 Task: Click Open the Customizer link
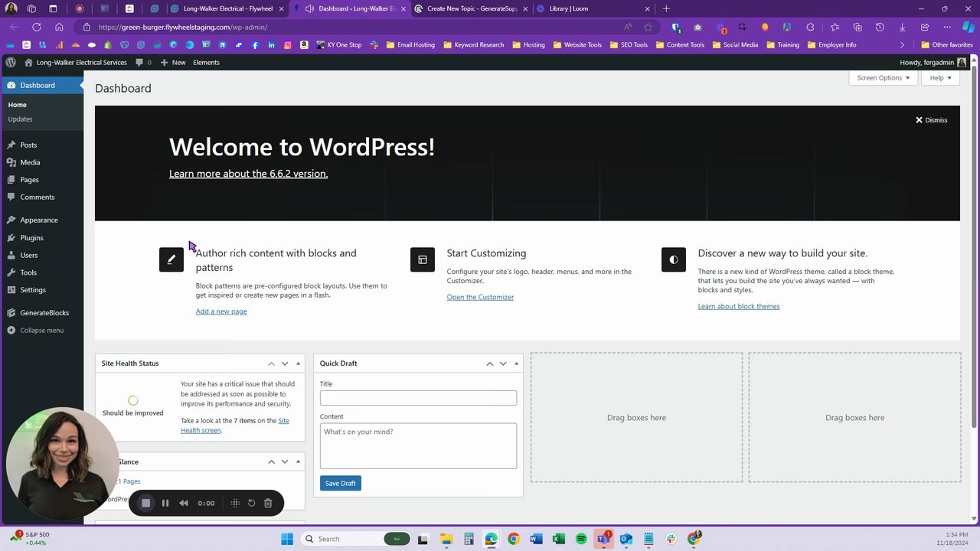[x=480, y=297]
